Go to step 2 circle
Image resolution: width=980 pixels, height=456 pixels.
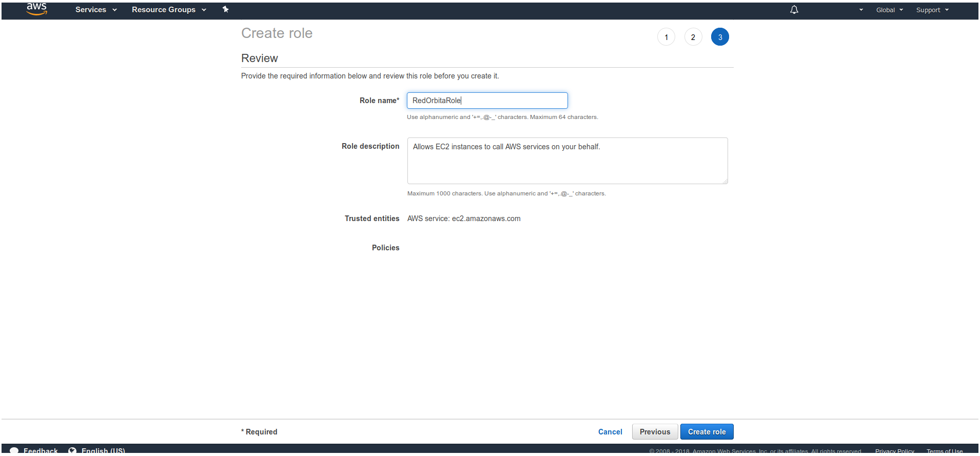(693, 37)
